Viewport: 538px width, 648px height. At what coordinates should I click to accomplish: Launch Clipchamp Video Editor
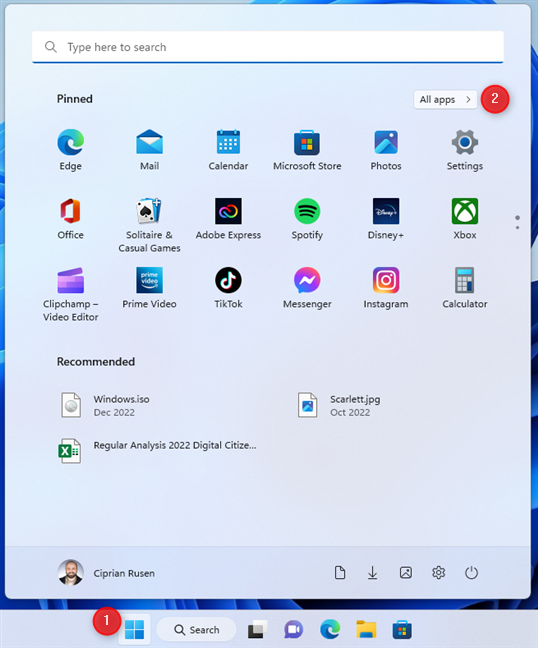(70, 294)
